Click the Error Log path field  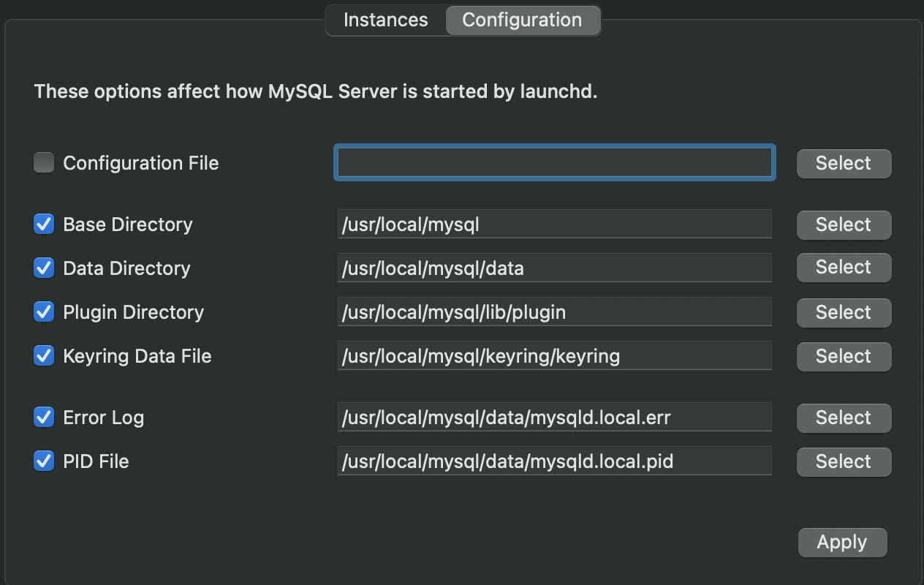click(x=554, y=418)
